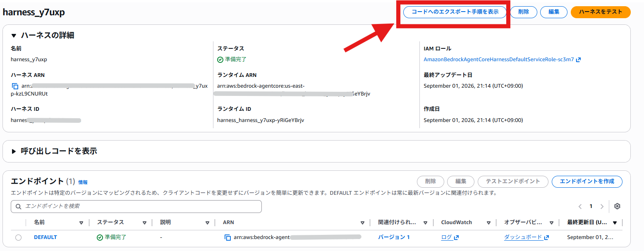
Task: Open CloudWatch ログ link
Action: coord(446,237)
